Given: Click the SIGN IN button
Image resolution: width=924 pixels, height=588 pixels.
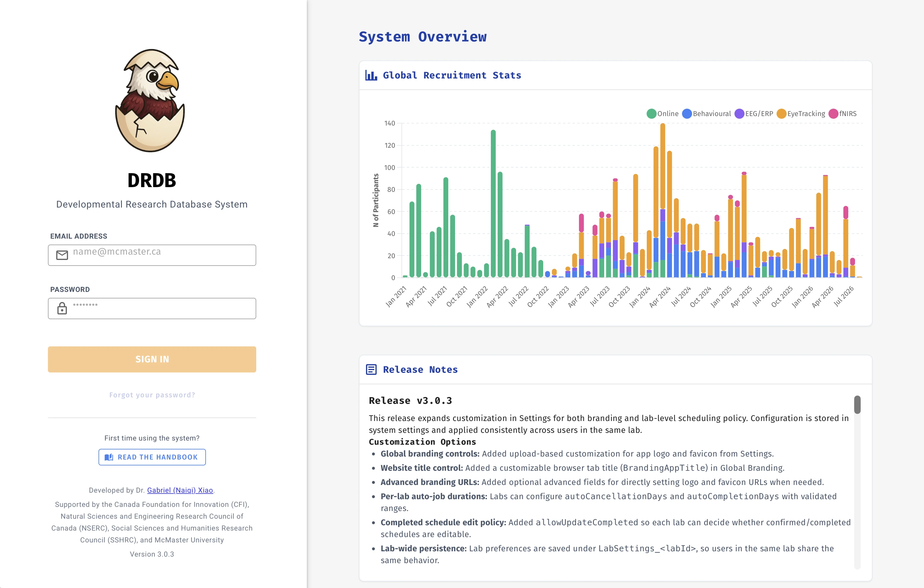Looking at the screenshot, I should [x=152, y=359].
